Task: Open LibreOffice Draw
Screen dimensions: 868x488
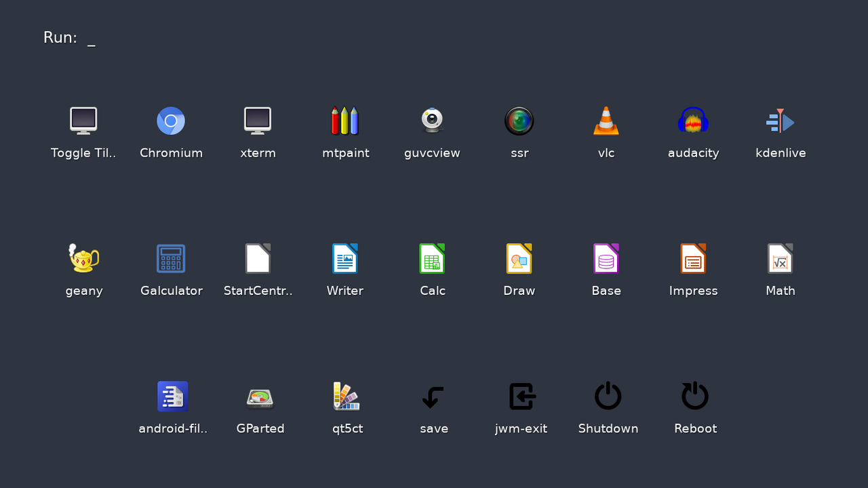Action: point(519,258)
